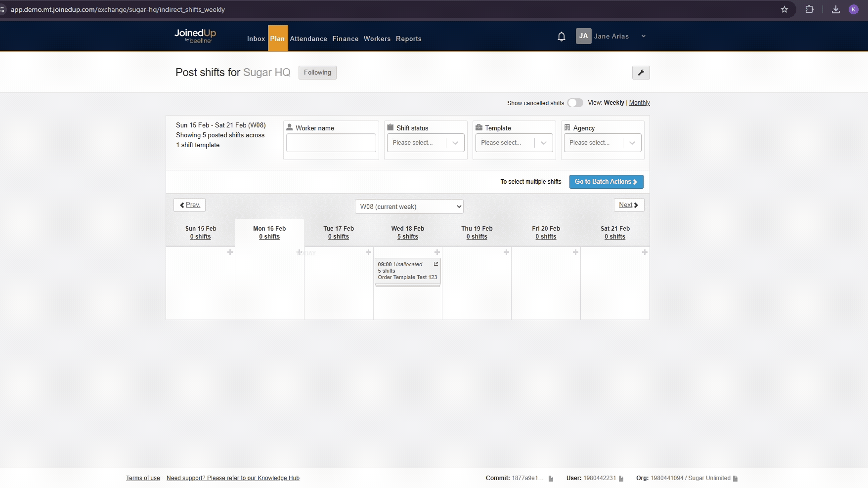Viewport: 868px width, 488px height.
Task: Open shift card external link icon
Action: click(435, 264)
